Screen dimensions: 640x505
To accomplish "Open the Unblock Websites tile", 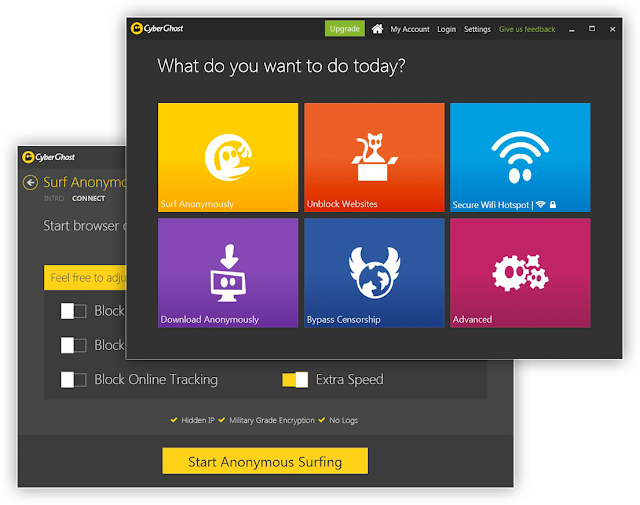I will click(374, 157).
